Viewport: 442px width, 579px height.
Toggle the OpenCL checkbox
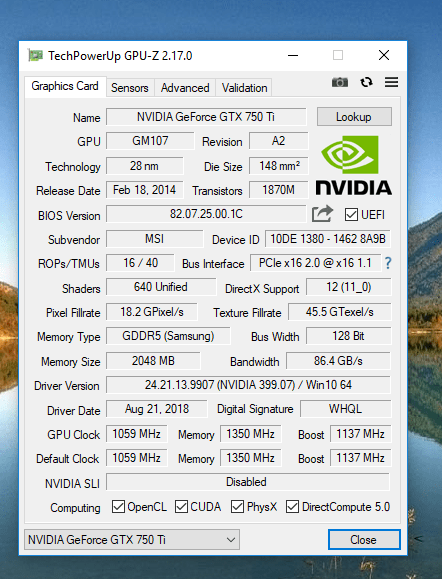click(x=118, y=507)
